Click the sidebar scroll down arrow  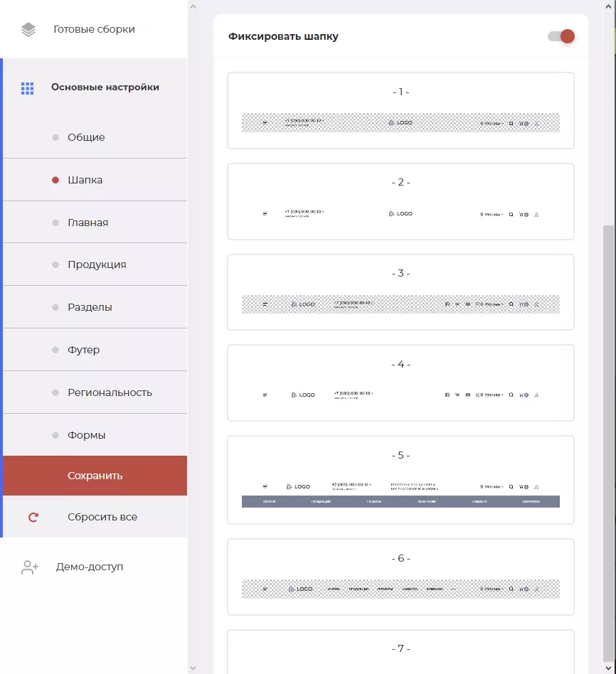(x=193, y=668)
